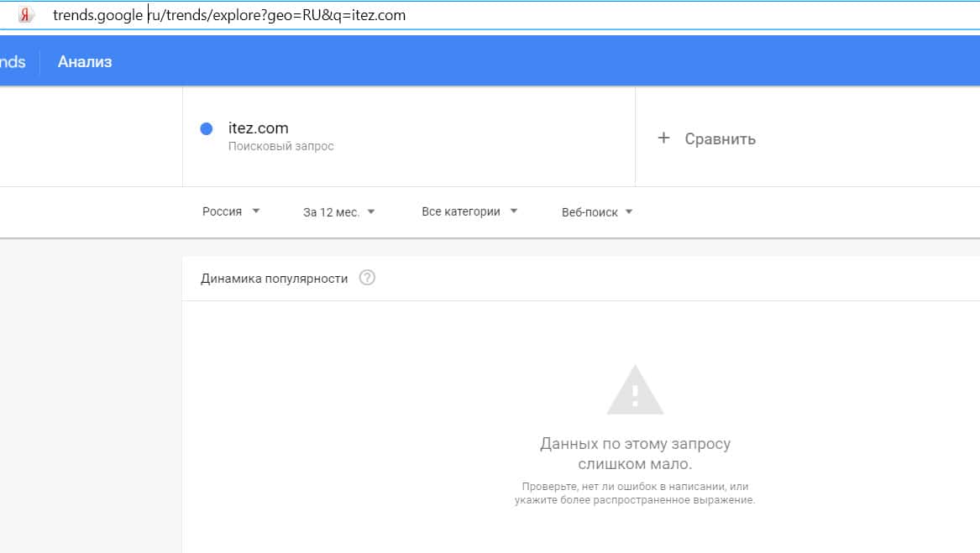This screenshot has height=553, width=980.
Task: Click the blue dot beside itez.com
Action: [207, 129]
